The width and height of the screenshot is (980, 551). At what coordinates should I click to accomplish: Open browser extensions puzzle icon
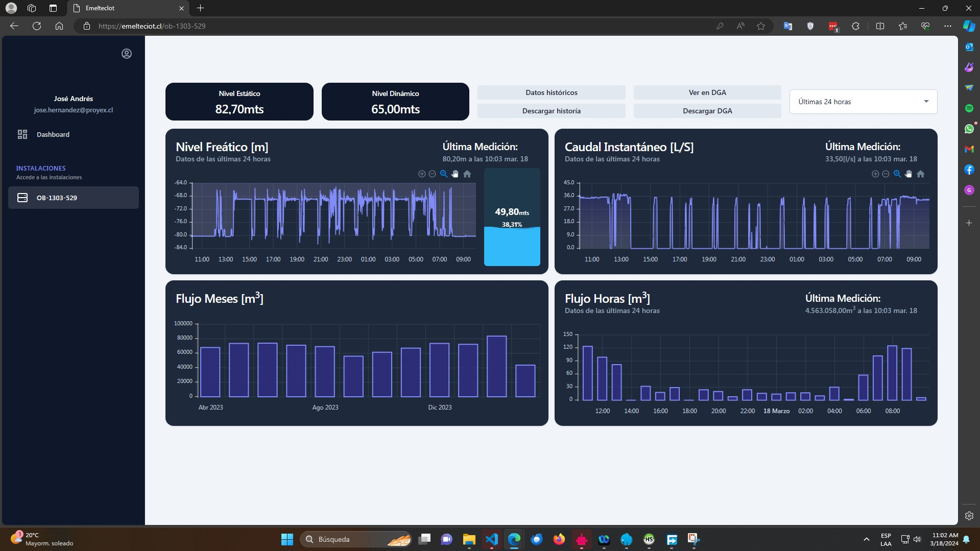tap(856, 26)
